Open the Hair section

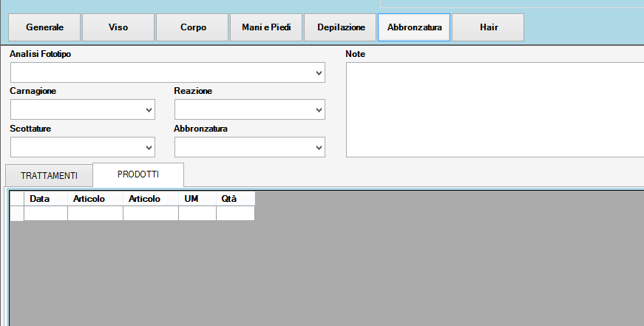click(488, 27)
